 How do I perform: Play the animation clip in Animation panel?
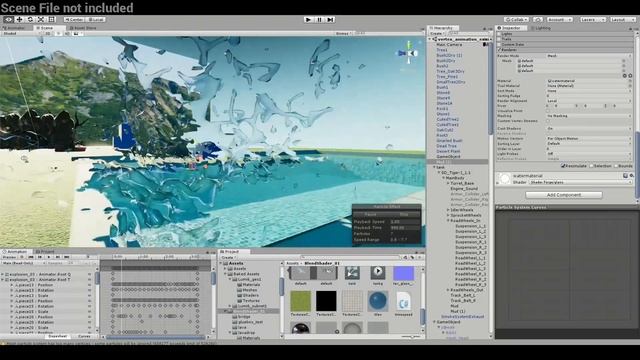pos(49,257)
